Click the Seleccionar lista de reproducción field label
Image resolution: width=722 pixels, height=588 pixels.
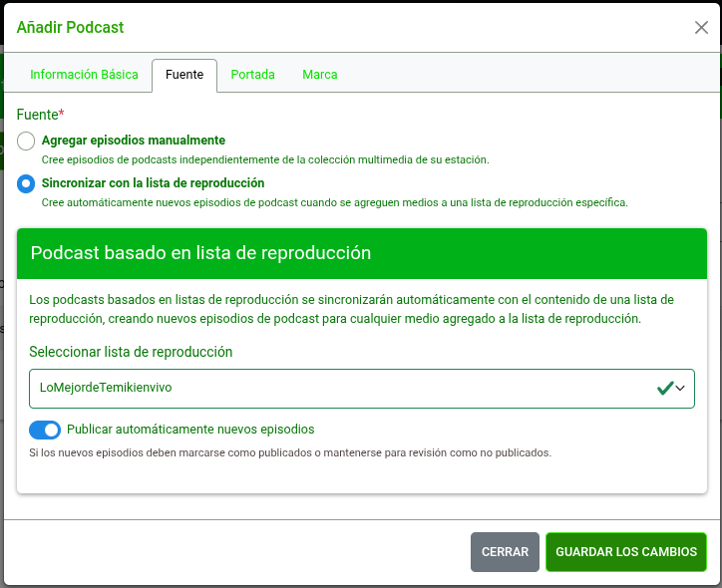(131, 352)
